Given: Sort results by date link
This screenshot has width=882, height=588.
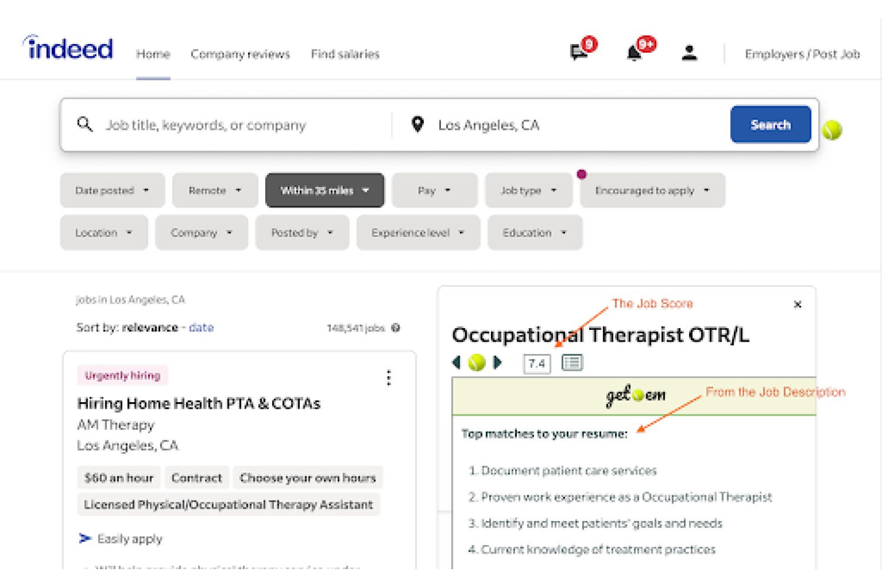Looking at the screenshot, I should [201, 328].
